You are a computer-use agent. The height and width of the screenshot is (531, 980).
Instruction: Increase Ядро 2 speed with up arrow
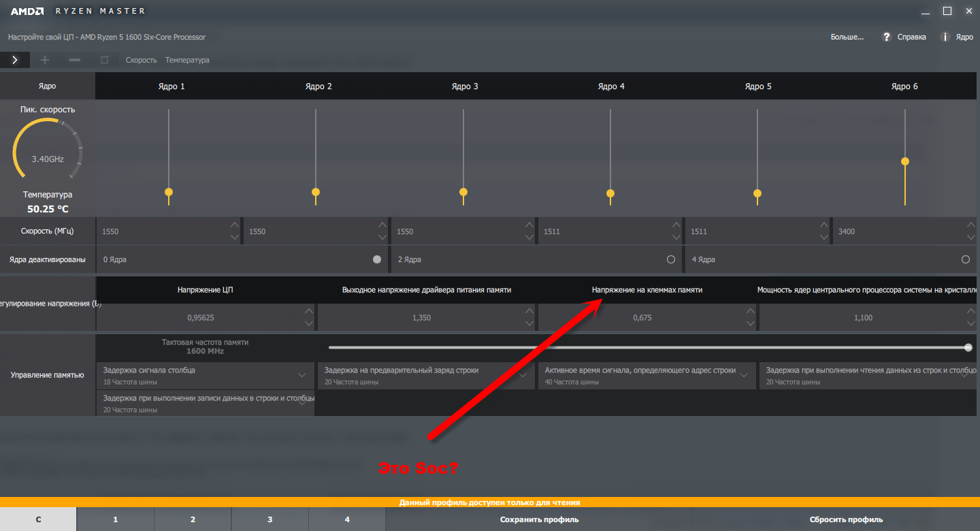[381, 225]
